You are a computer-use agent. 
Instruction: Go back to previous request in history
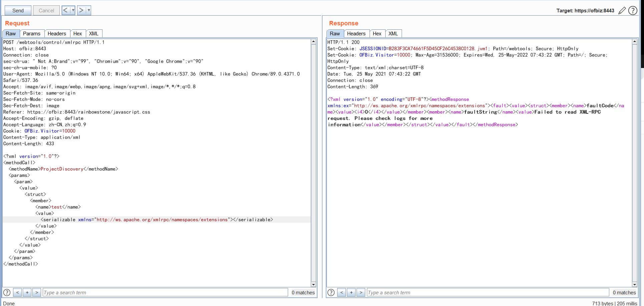(65, 10)
